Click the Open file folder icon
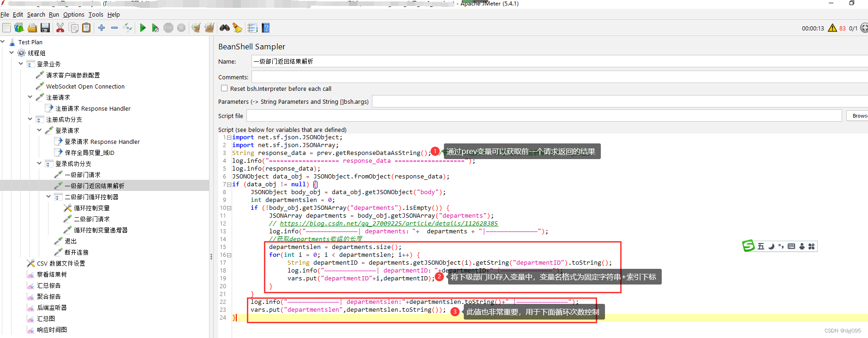This screenshot has width=868, height=338. pyautogui.click(x=32, y=28)
